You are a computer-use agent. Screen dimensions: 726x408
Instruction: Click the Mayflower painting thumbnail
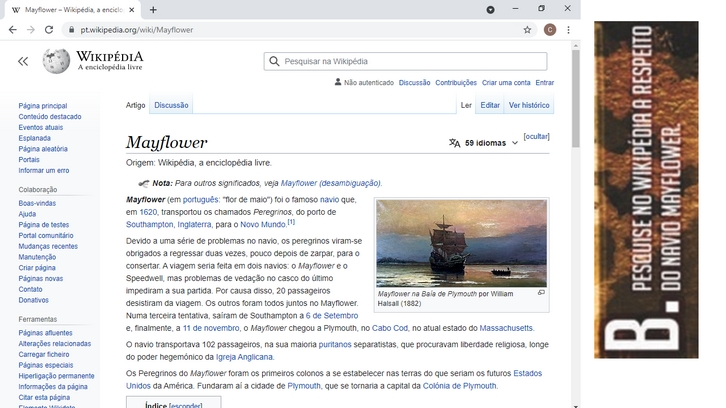(460, 243)
